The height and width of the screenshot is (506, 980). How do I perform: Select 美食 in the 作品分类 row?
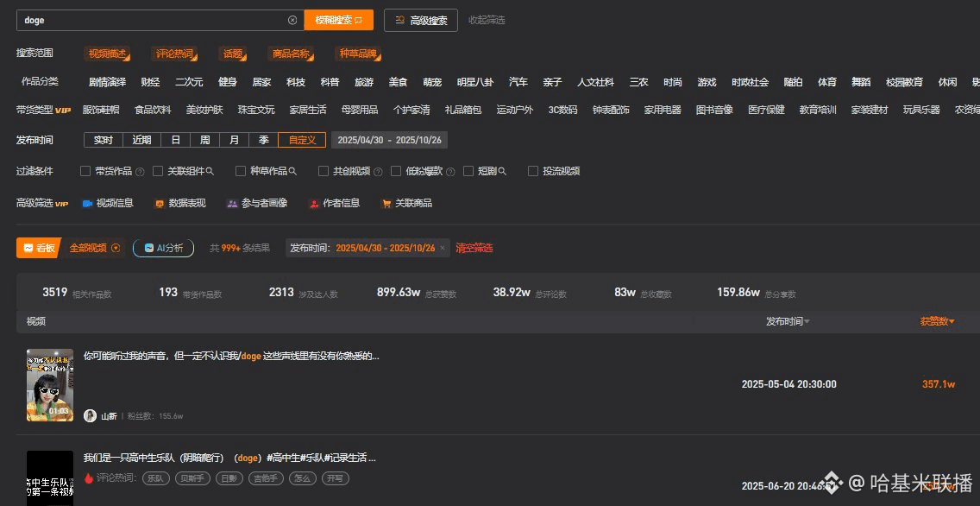pos(398,82)
